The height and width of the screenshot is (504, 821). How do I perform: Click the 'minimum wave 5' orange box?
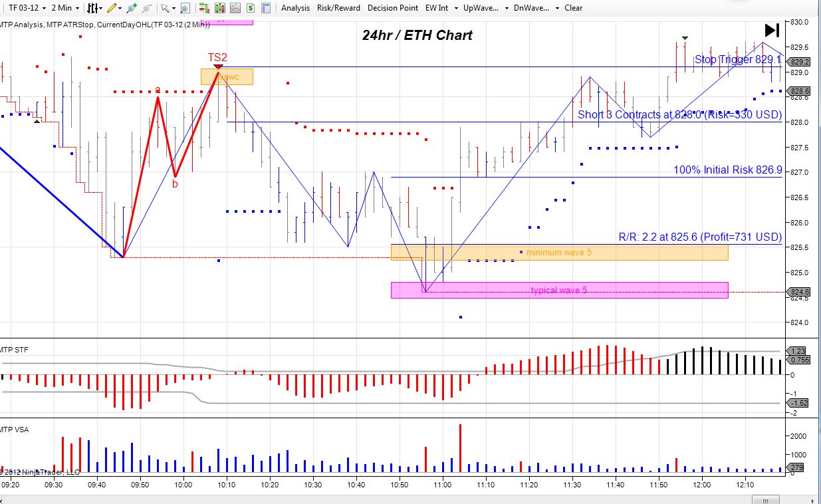(560, 253)
